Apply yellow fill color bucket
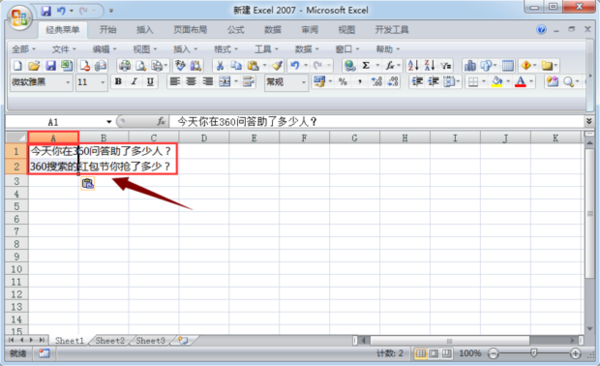 point(497,82)
